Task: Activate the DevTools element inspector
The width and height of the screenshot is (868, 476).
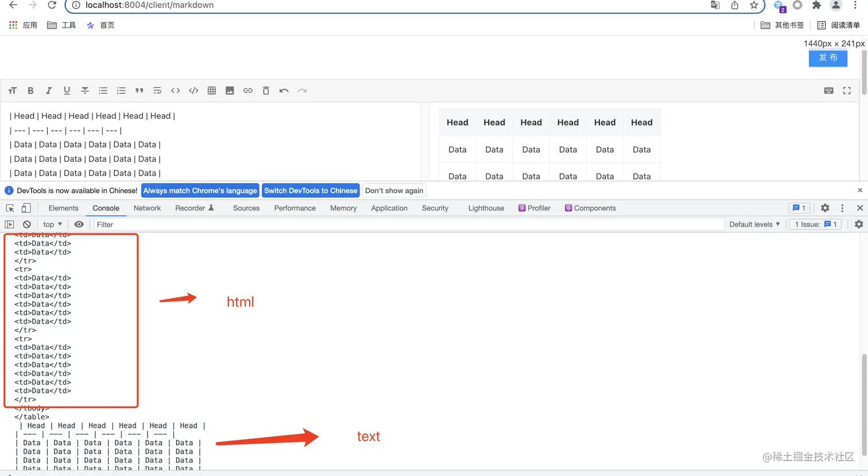Action: (x=10, y=208)
